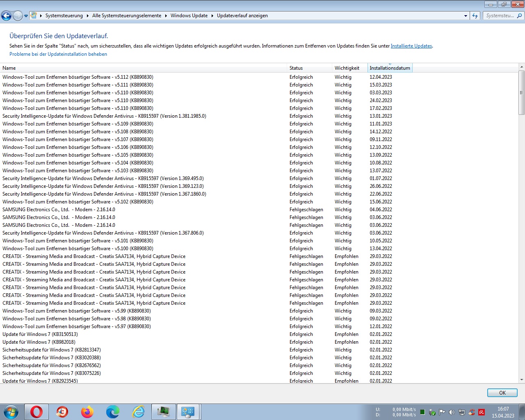
Task: Click the scrollbar down arrow in update list
Action: (x=522, y=380)
